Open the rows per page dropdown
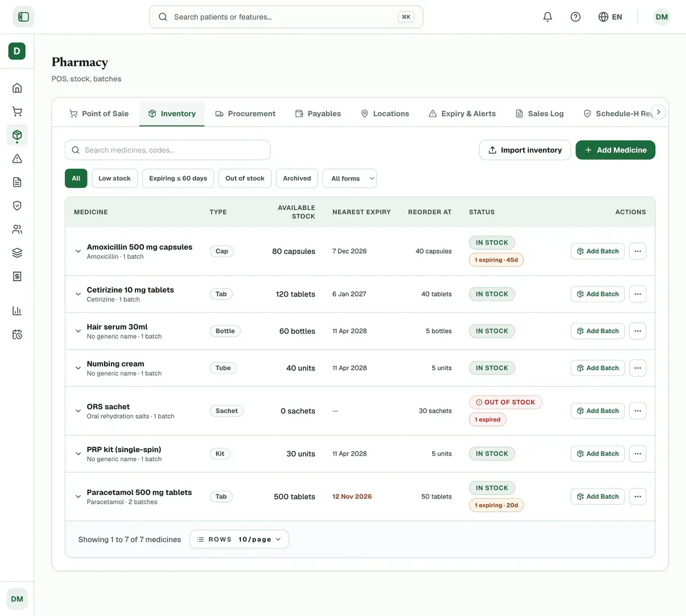The height and width of the screenshot is (616, 686). point(240,539)
